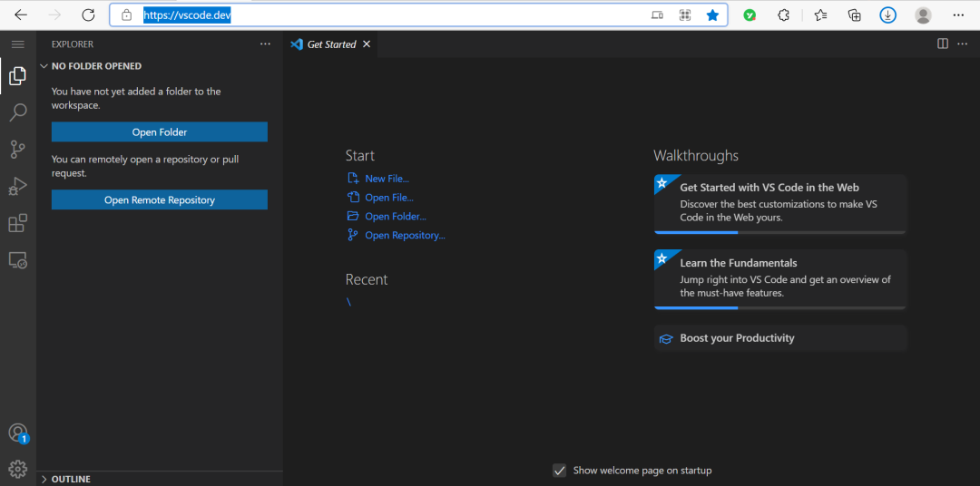Click the favorite star in address bar
980x486 pixels.
[x=712, y=15]
